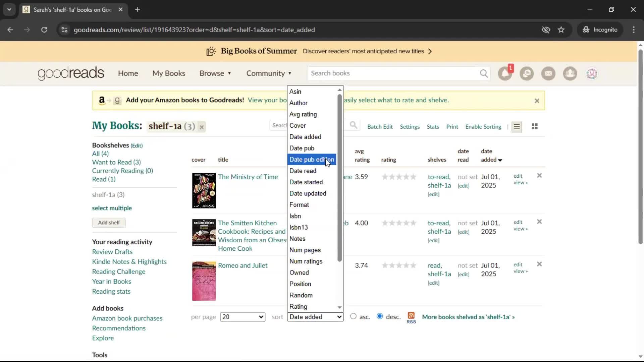Image resolution: width=644 pixels, height=362 pixels.
Task: Open More books shelved as shelf-1a
Action: coord(468,317)
